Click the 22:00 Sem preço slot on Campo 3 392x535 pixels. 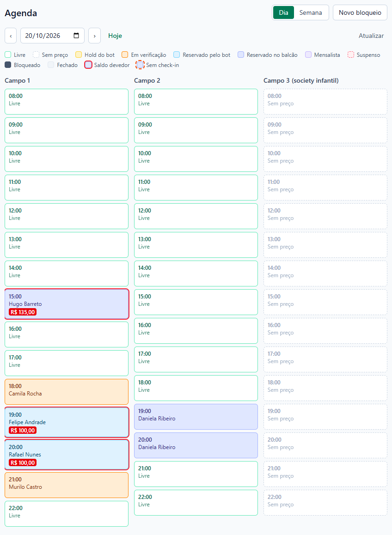[325, 503]
